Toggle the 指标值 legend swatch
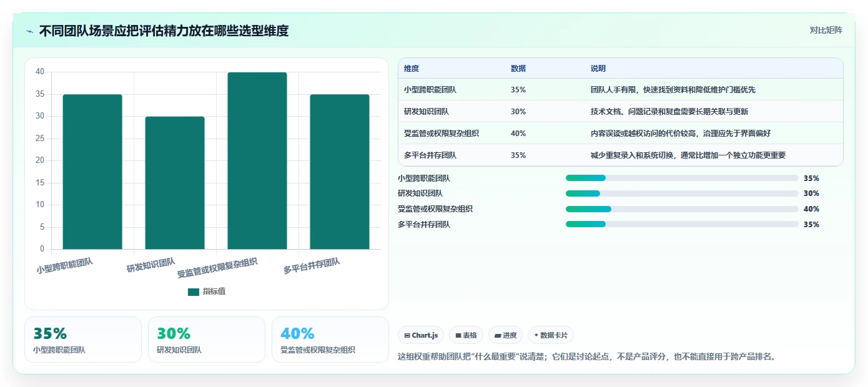 (x=194, y=292)
